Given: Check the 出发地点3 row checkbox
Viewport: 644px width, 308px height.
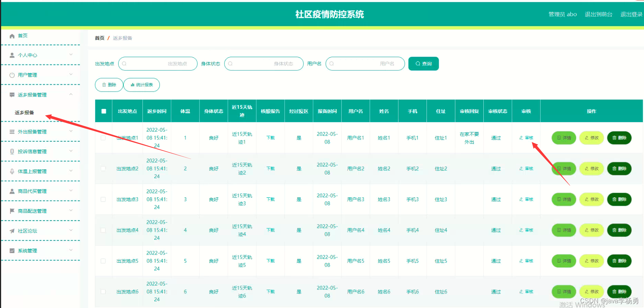Looking at the screenshot, I should tap(103, 200).
